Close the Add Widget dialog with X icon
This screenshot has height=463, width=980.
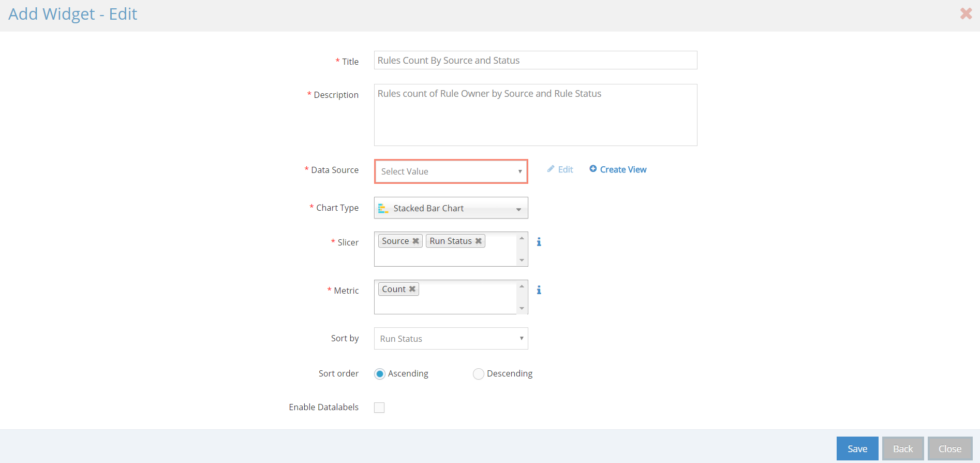(966, 13)
